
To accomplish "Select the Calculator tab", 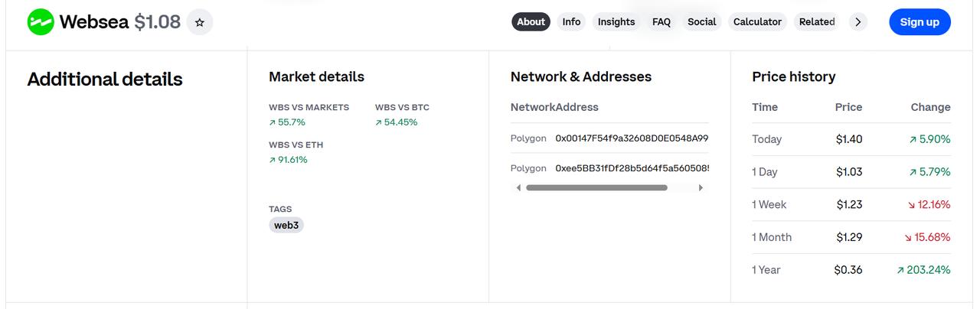I will [x=757, y=21].
